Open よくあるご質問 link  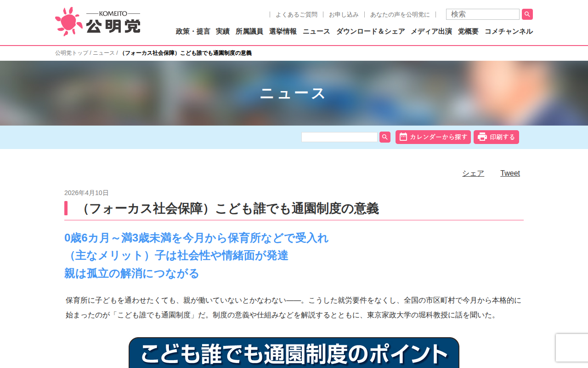(296, 15)
